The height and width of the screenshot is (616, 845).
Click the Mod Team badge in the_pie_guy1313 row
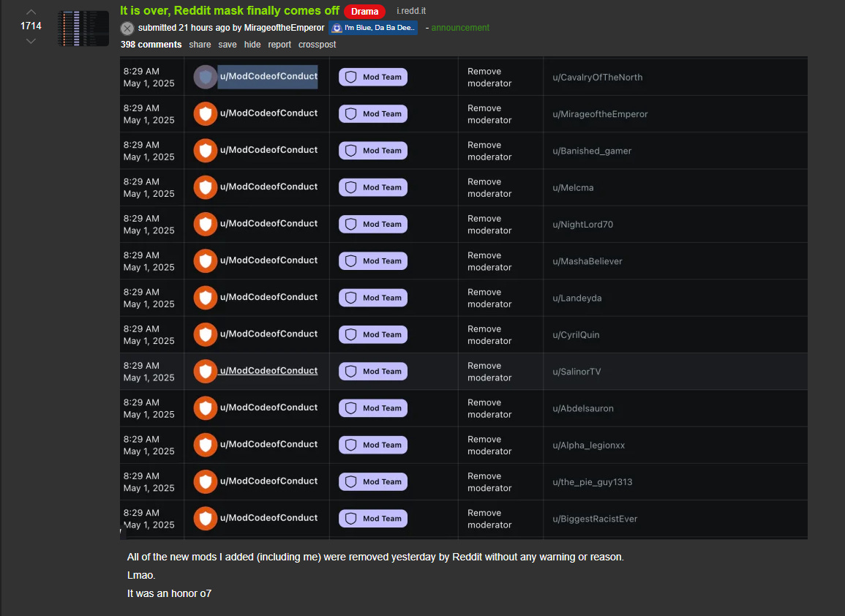373,482
